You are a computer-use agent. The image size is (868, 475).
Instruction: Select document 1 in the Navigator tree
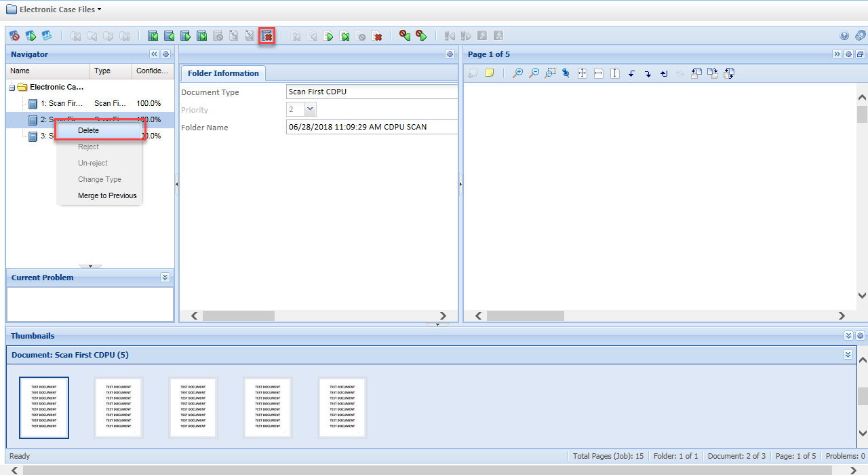click(x=61, y=103)
